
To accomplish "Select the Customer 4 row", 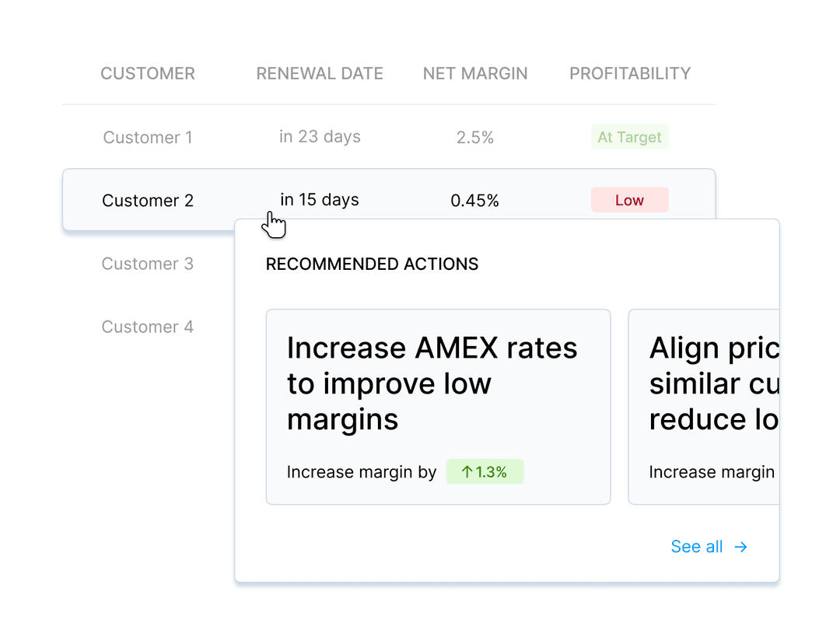I will point(148,327).
